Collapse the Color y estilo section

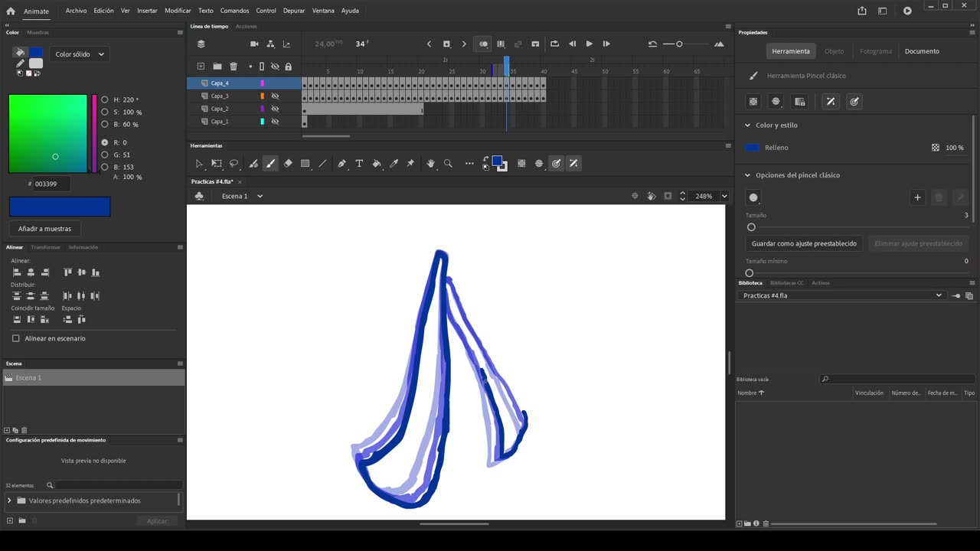click(748, 125)
